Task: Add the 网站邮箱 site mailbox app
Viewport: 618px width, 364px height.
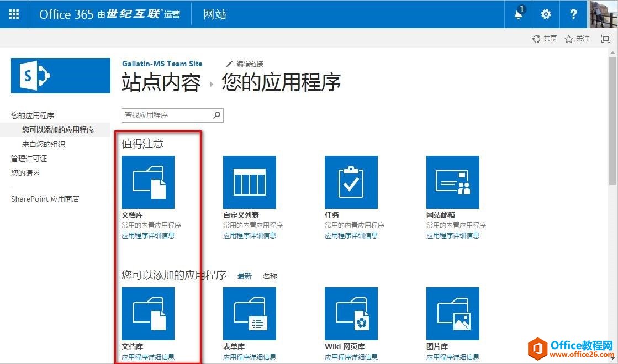Action: pyautogui.click(x=453, y=182)
